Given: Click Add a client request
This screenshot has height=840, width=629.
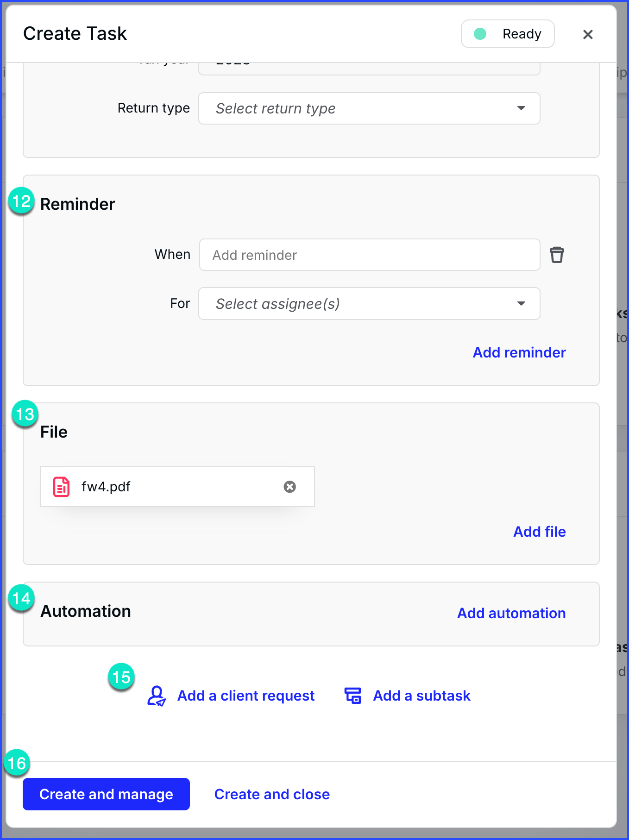Looking at the screenshot, I should click(x=246, y=696).
